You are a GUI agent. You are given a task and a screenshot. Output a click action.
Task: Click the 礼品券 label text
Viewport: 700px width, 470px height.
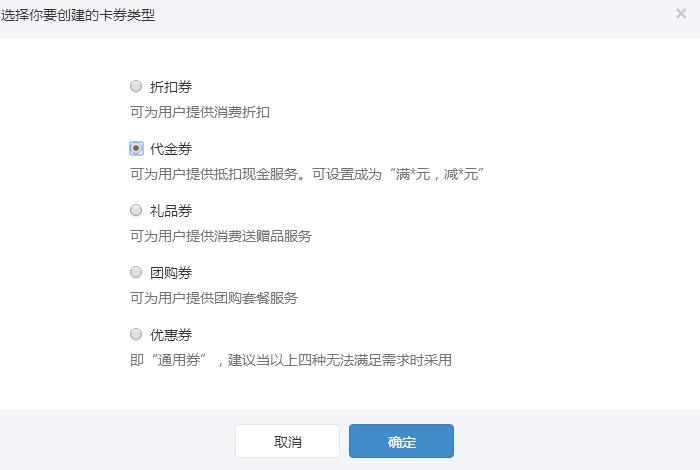point(171,211)
